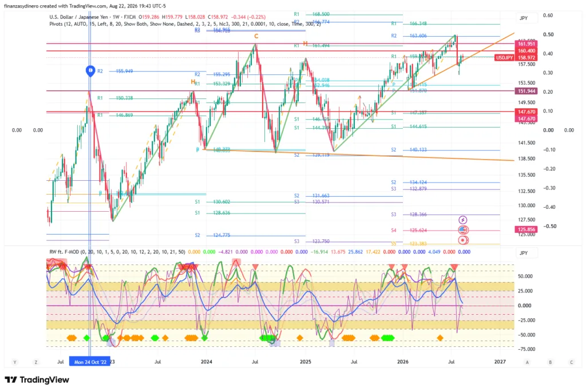Click the S1 128.636 pivot label
The width and height of the screenshot is (586, 392).
(212, 213)
